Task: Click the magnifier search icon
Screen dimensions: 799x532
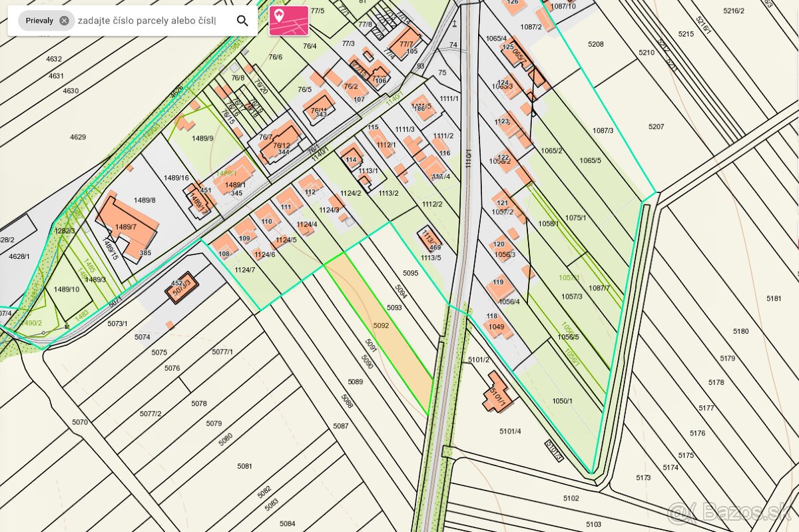Action: [x=242, y=21]
